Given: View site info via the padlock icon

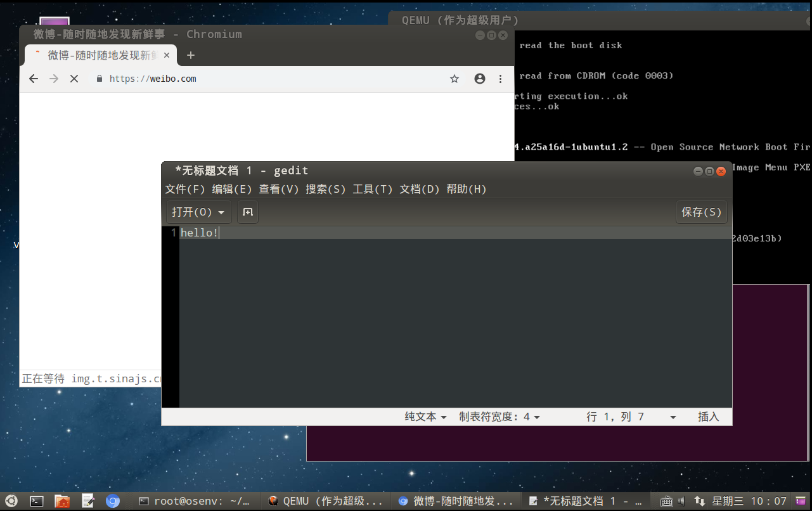Looking at the screenshot, I should [x=99, y=79].
